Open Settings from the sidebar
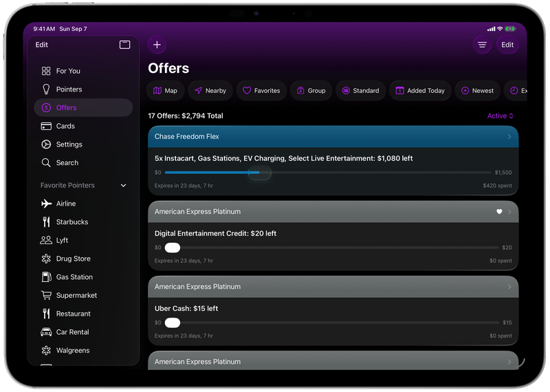Image resolution: width=550 pixels, height=392 pixels. 83,144
